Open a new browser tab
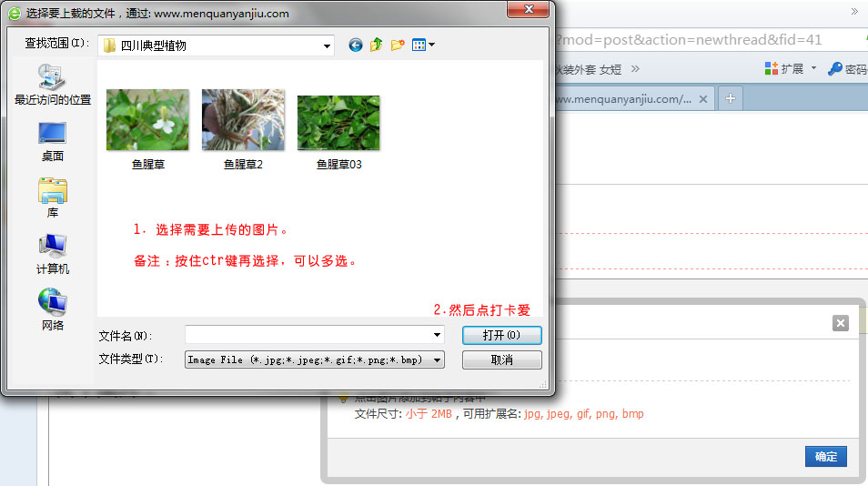This screenshot has height=486, width=868. point(730,98)
